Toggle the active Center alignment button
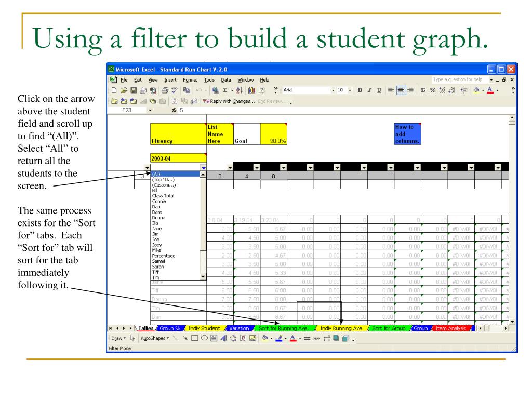The height and width of the screenshot is (399, 532). point(401,90)
